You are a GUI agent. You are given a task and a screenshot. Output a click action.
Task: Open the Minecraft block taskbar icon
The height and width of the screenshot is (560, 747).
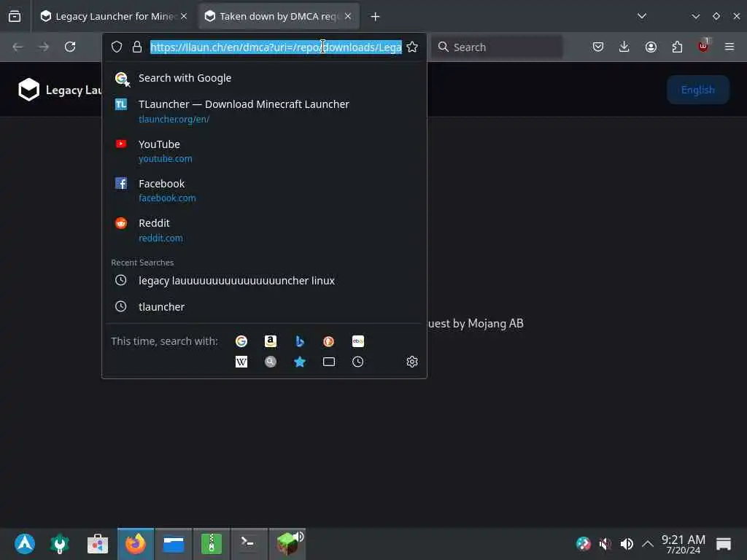click(x=287, y=544)
